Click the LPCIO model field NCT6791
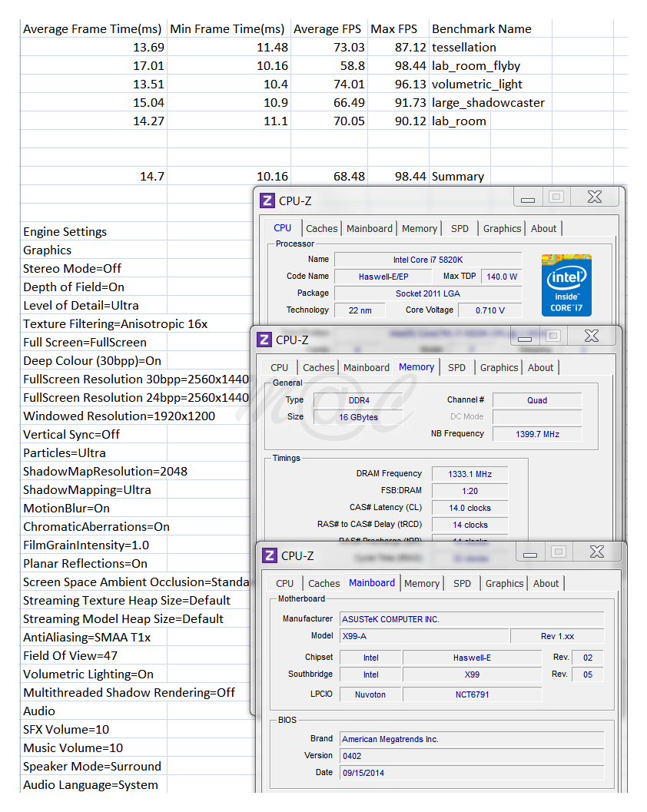 point(472,694)
